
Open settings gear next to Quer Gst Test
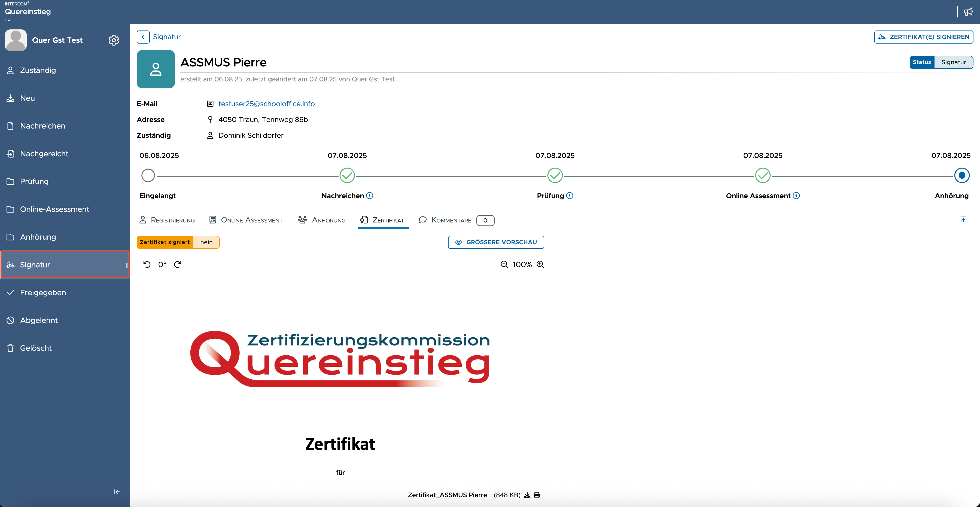pyautogui.click(x=114, y=40)
